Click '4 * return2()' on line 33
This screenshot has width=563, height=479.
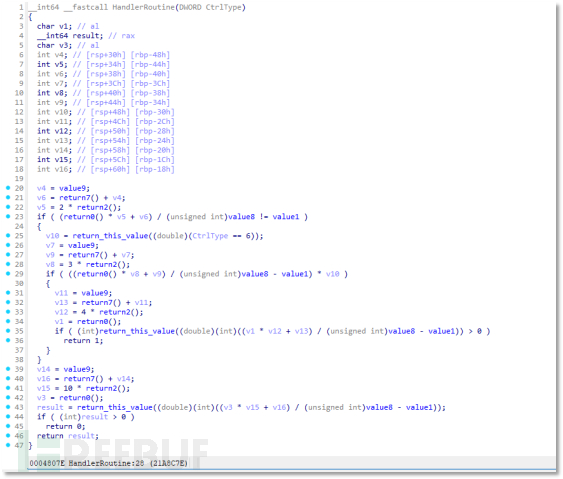[x=112, y=312]
